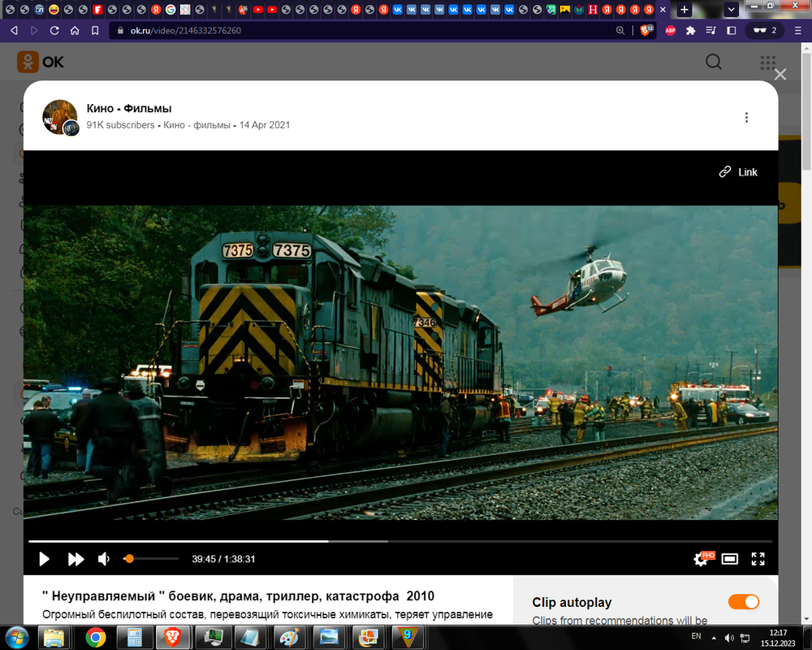Switch to the Google tab

(171, 9)
